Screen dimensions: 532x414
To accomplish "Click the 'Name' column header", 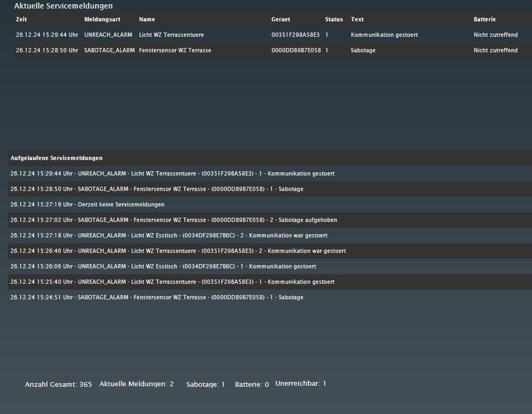I will click(x=147, y=19).
